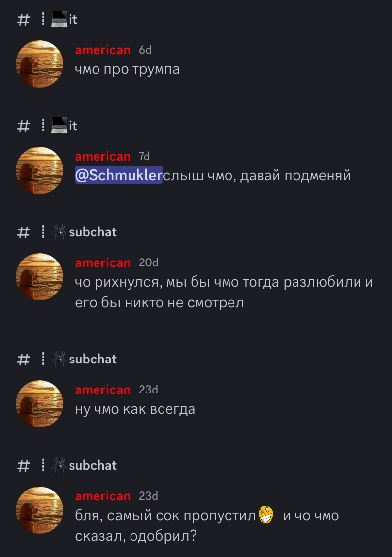Click the spider icon above the 23d 'ну чмо' message
The image size is (392, 557).
tap(59, 359)
